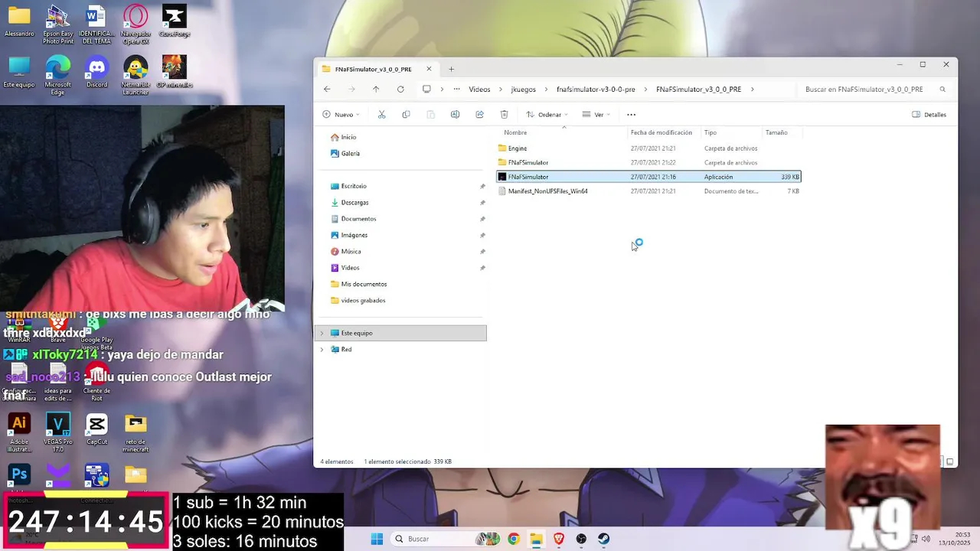Cut the selected file with scissors icon
This screenshot has height=551, width=980.
[381, 115]
